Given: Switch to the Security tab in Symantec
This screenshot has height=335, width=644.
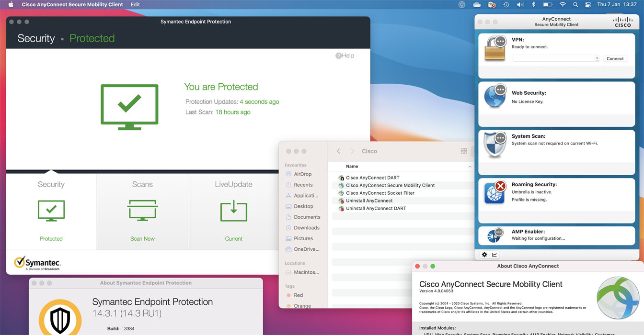Looking at the screenshot, I should click(51, 211).
